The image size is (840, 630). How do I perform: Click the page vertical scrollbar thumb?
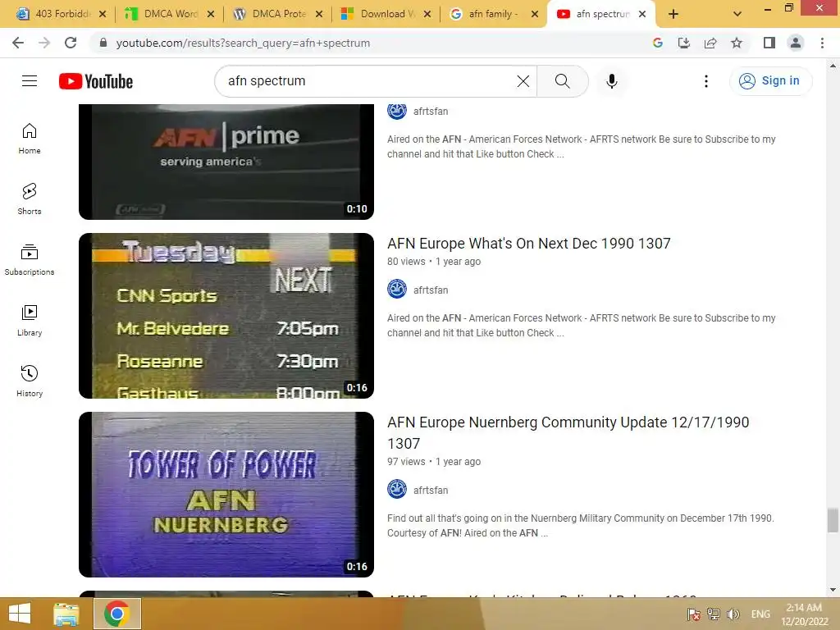point(833,519)
